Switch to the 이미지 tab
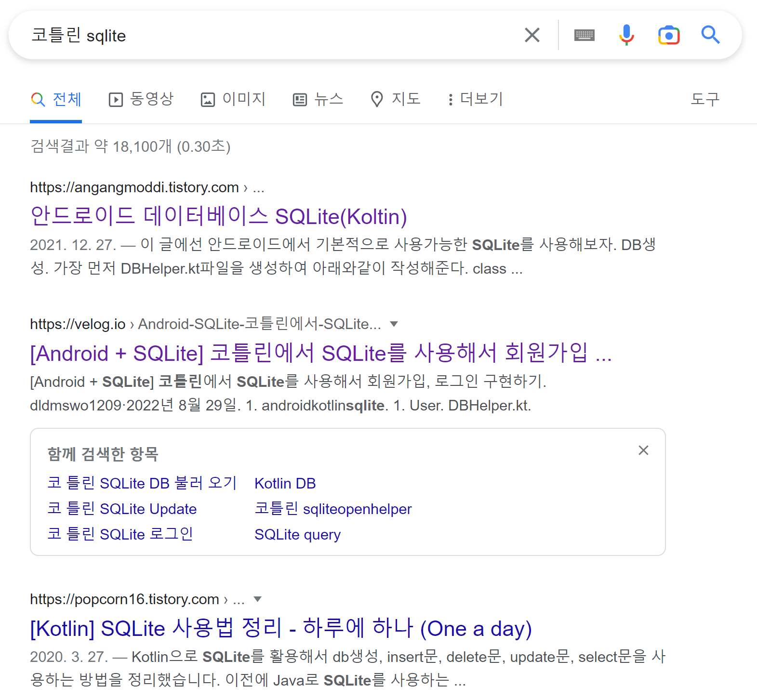 [x=233, y=99]
